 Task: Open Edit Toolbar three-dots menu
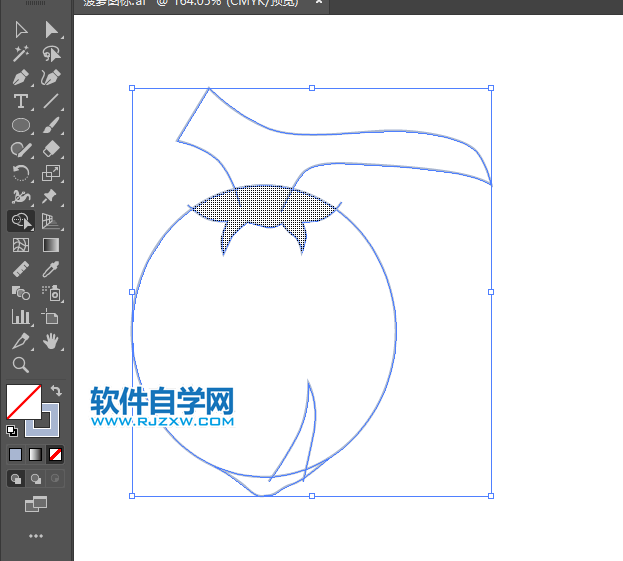click(x=36, y=536)
